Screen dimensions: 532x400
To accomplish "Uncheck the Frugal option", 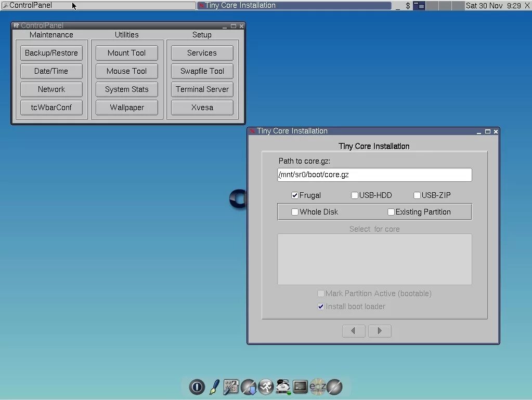I will 295,195.
